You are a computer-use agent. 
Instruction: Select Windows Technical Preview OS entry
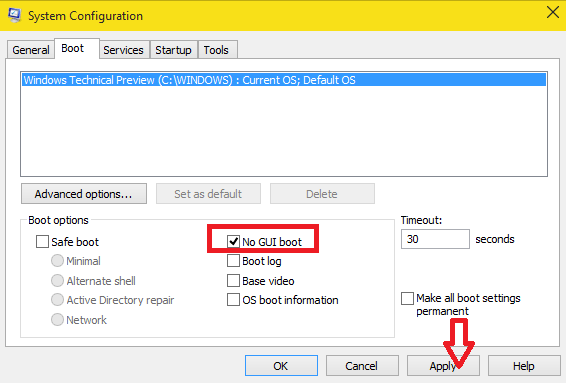click(x=284, y=80)
